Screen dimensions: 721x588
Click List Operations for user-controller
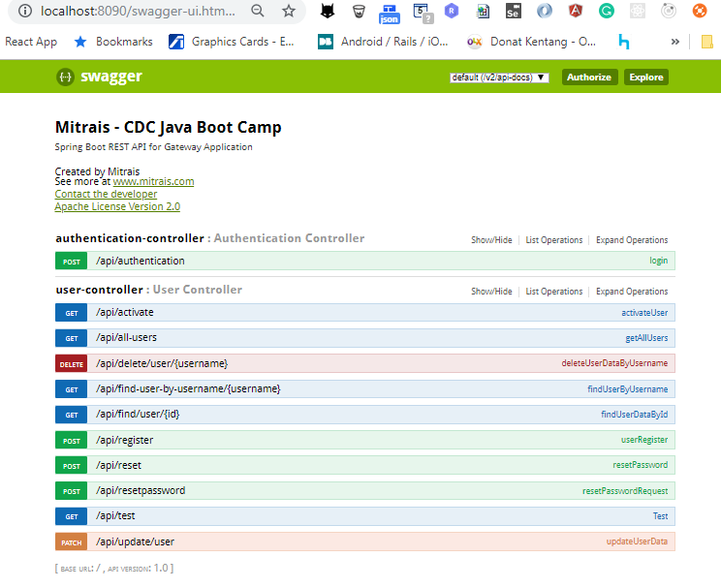click(553, 292)
